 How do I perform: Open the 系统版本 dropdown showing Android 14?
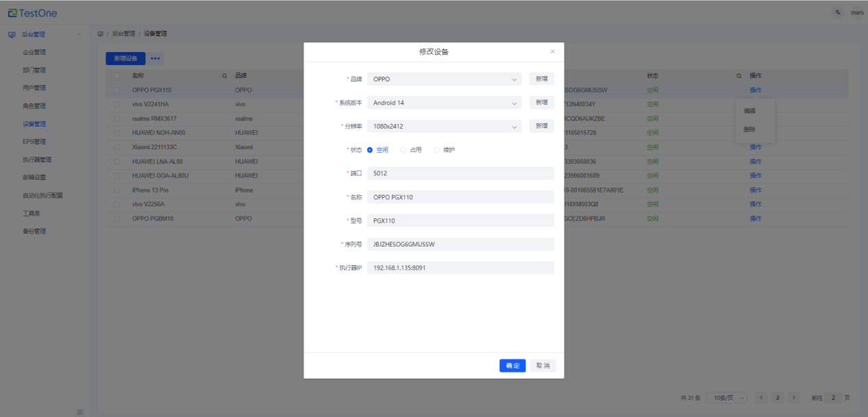[x=445, y=103]
